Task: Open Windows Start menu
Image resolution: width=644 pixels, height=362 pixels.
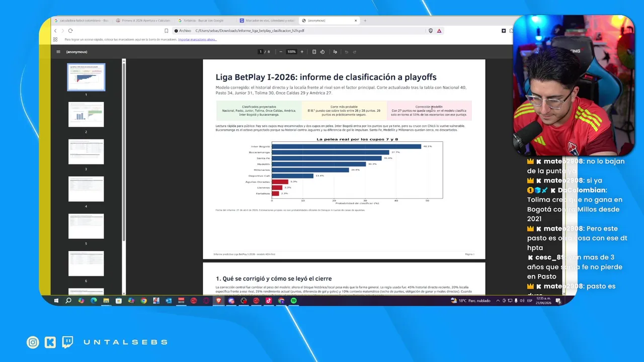Action: point(56,301)
